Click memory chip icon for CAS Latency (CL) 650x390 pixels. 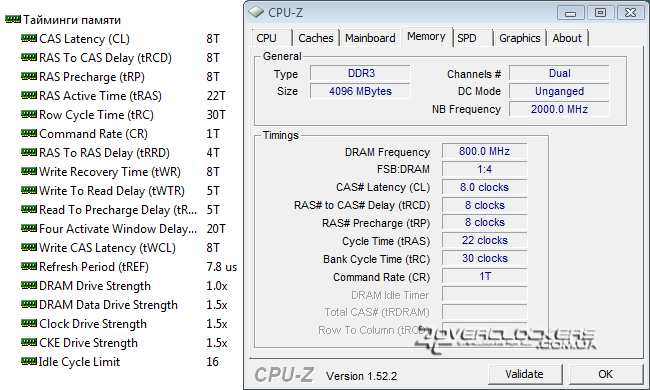(29, 38)
